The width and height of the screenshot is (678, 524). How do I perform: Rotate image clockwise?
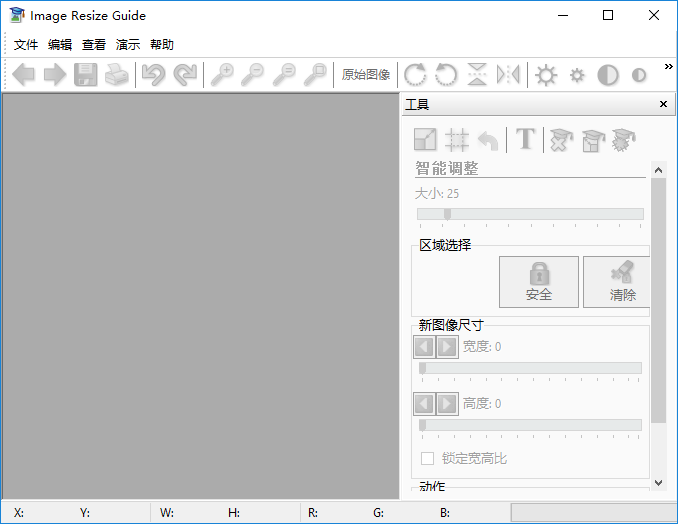tap(415, 75)
